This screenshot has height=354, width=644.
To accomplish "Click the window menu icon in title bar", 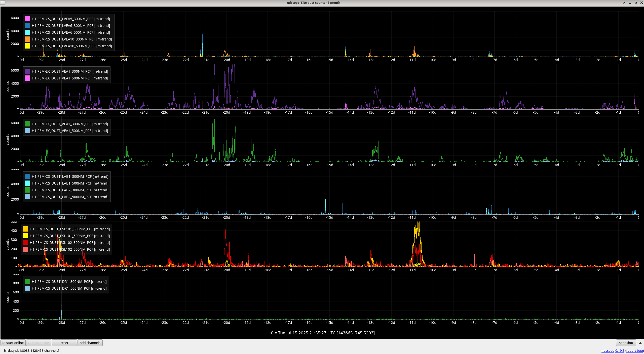I will click(3, 3).
